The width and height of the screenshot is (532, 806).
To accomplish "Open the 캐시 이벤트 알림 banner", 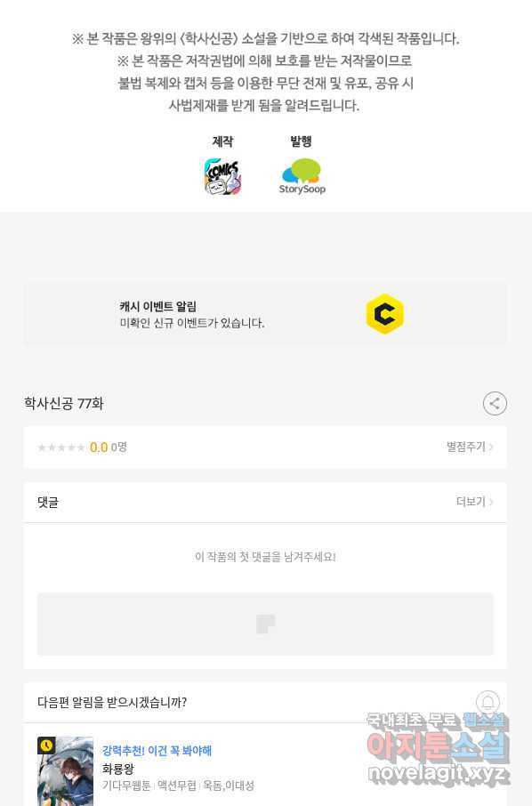I will (265, 314).
